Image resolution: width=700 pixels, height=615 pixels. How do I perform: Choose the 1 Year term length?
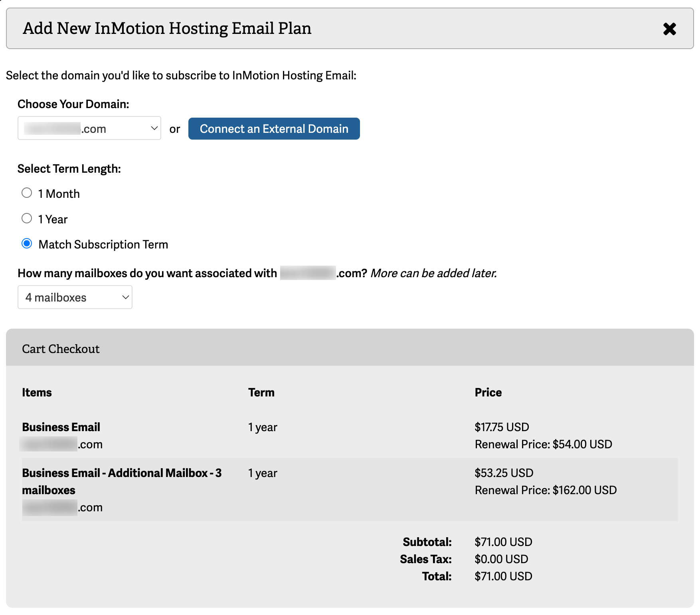click(x=27, y=219)
